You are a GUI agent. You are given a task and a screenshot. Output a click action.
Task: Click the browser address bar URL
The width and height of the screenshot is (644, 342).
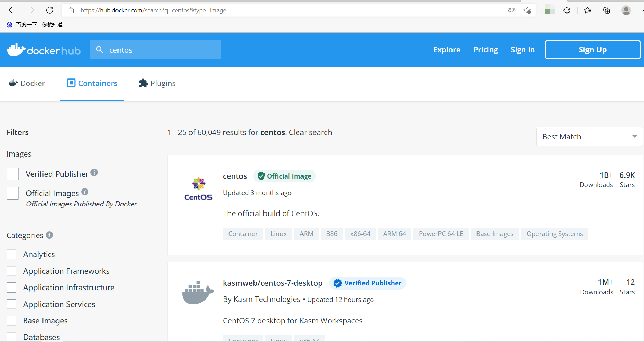(153, 10)
